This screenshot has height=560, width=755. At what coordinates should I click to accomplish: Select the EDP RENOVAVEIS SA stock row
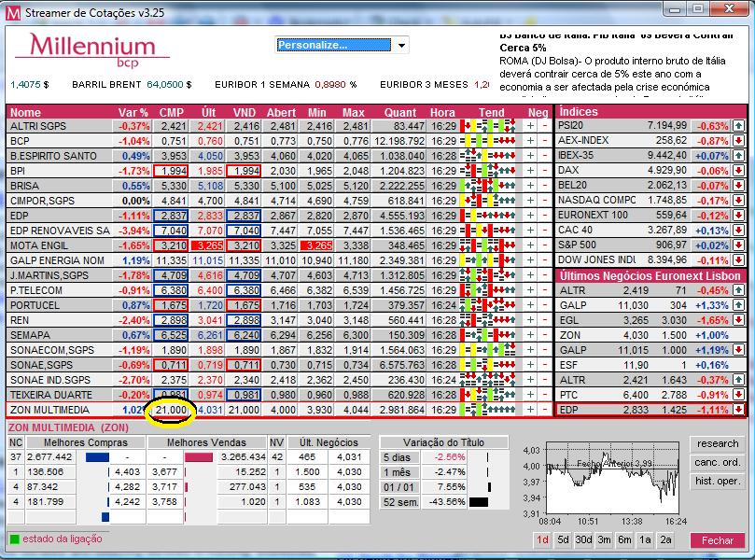(58, 231)
